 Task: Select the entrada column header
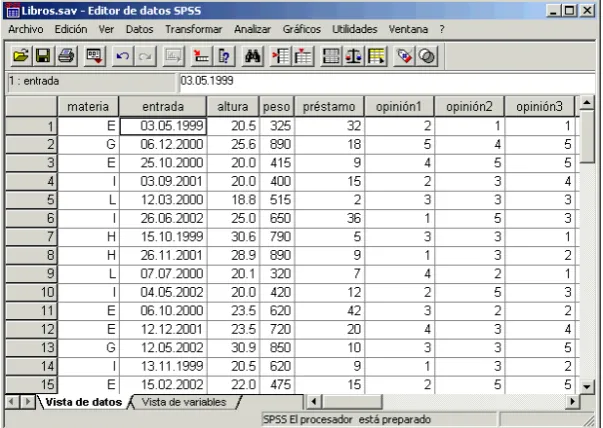(x=163, y=107)
